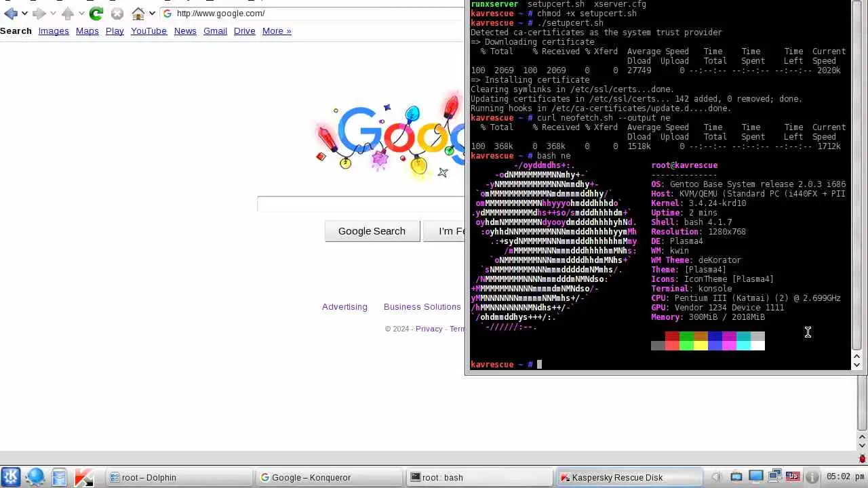Image resolution: width=868 pixels, height=488 pixels.
Task: Open the Advertising footer link
Action: click(x=344, y=306)
